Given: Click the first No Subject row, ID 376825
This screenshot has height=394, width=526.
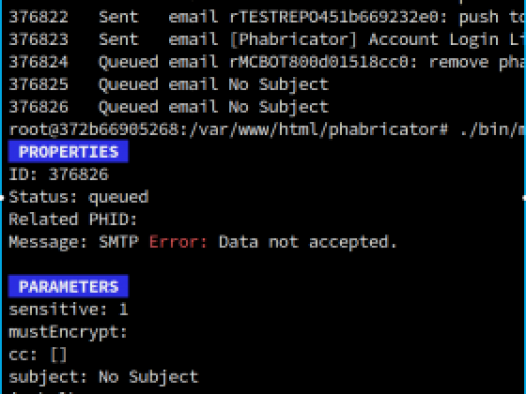Looking at the screenshot, I should pos(169,85).
